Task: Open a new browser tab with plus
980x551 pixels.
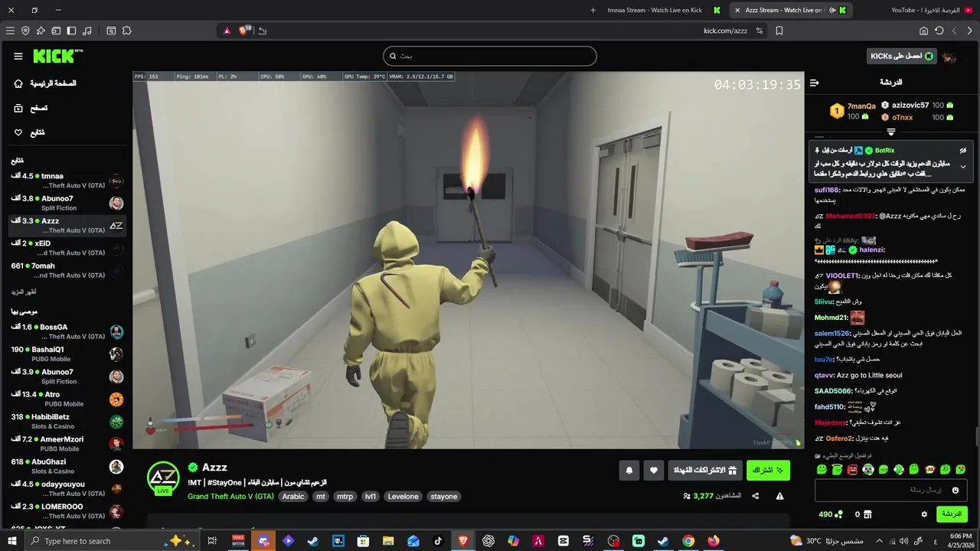Action: point(593,10)
